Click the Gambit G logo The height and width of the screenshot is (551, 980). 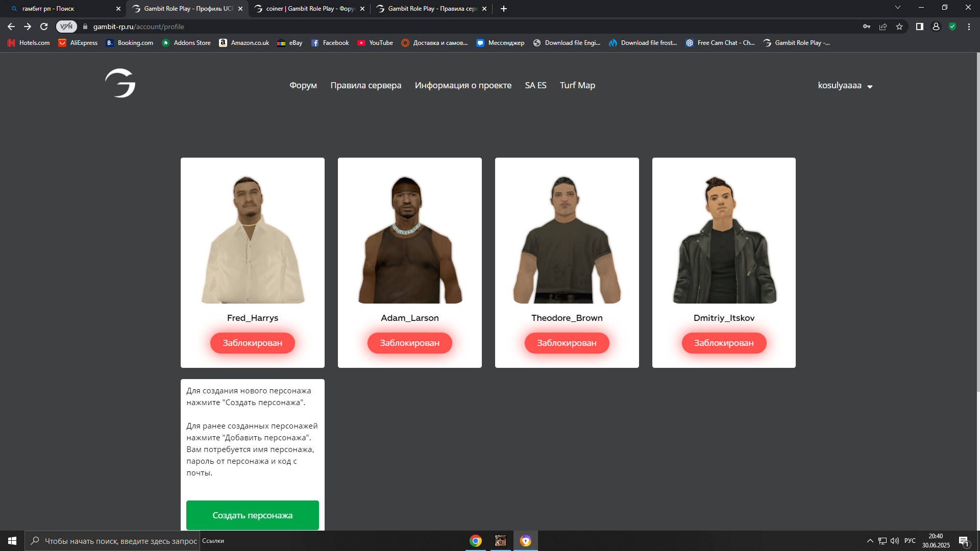click(x=120, y=83)
